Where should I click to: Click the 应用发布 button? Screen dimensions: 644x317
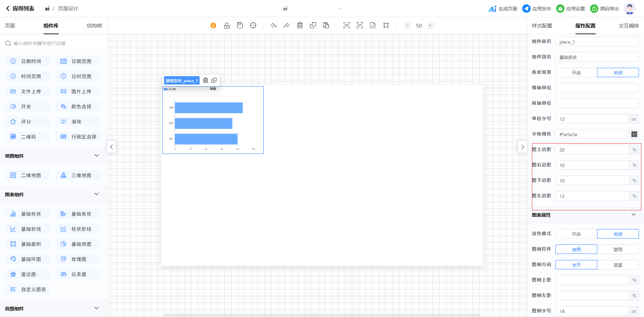537,9
